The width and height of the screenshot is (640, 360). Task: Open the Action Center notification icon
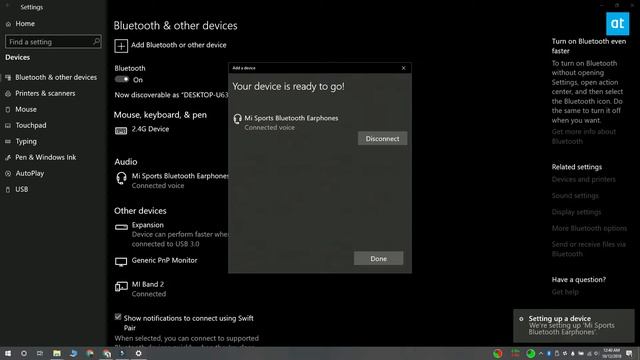629,353
